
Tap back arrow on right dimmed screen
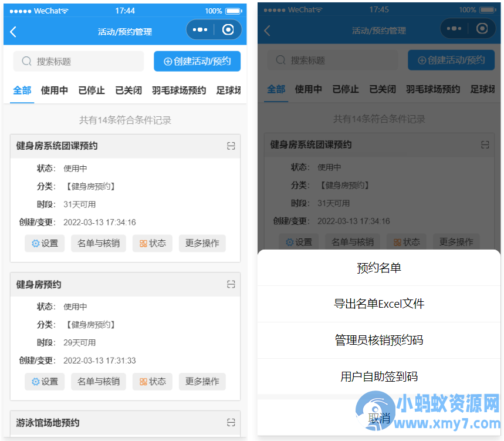(267, 31)
